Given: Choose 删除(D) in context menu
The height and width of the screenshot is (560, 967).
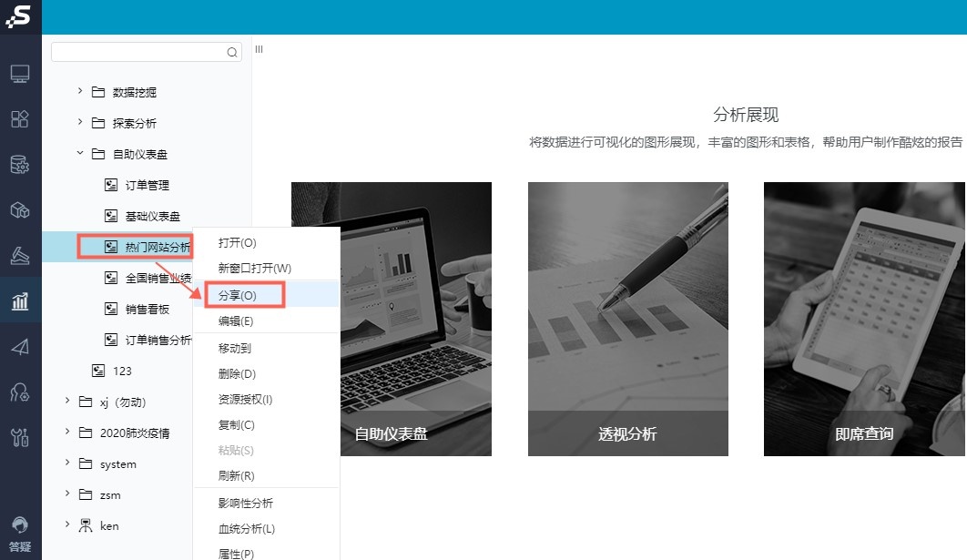Looking at the screenshot, I should pos(267,373).
